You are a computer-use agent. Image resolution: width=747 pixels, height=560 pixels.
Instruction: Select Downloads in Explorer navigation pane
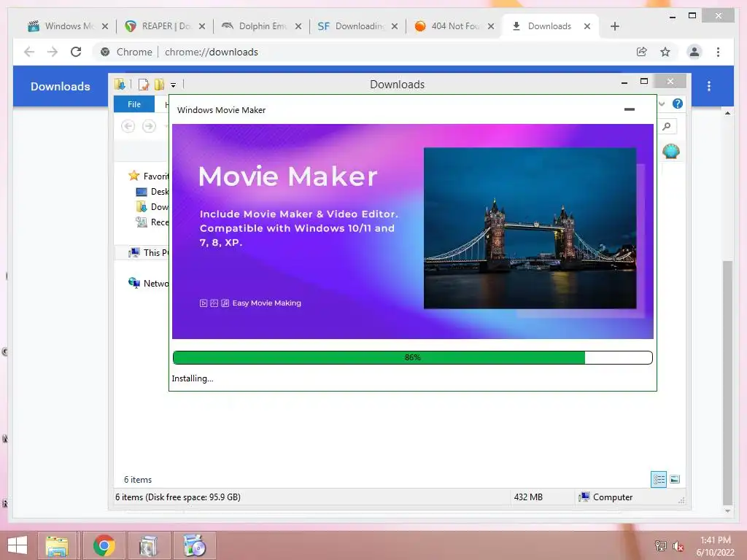click(152, 206)
